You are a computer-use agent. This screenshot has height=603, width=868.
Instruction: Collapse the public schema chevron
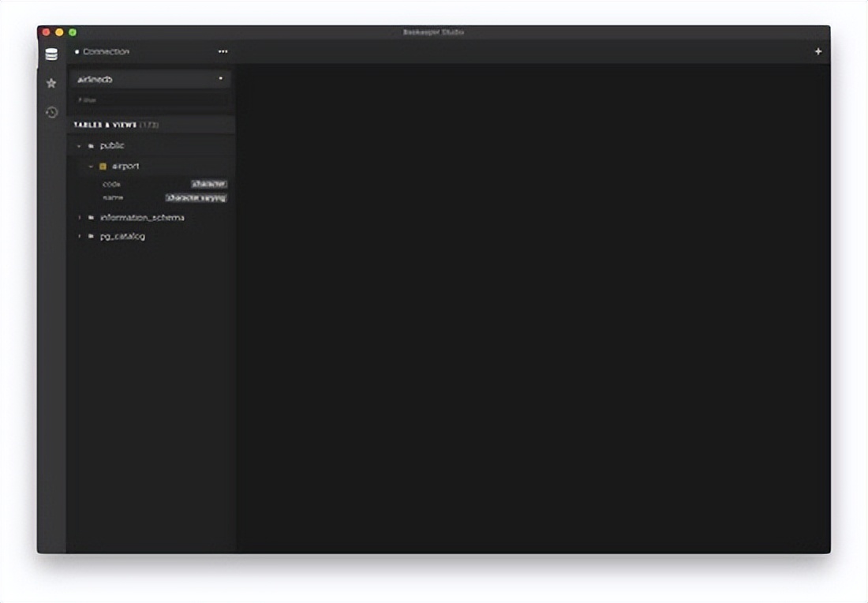(79, 146)
